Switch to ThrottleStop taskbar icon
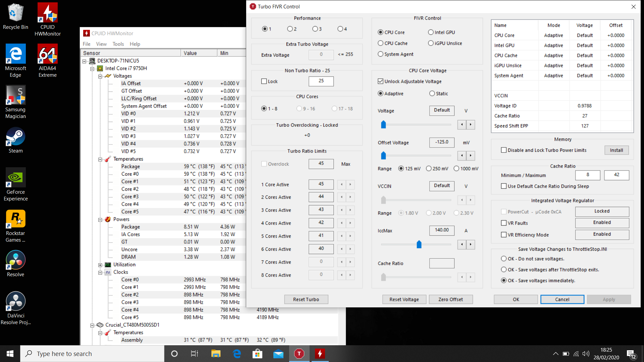This screenshot has width=644, height=362. tap(299, 354)
